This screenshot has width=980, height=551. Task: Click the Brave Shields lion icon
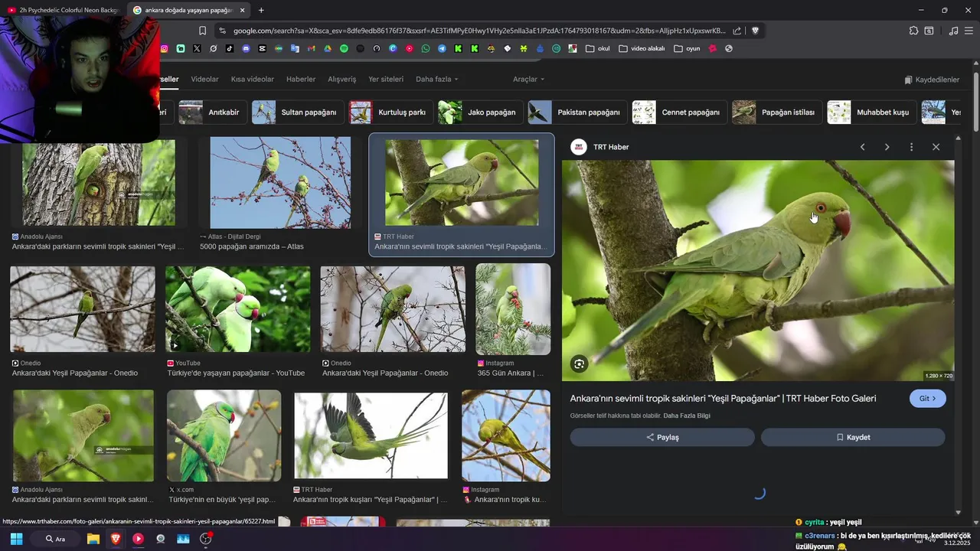755,31
